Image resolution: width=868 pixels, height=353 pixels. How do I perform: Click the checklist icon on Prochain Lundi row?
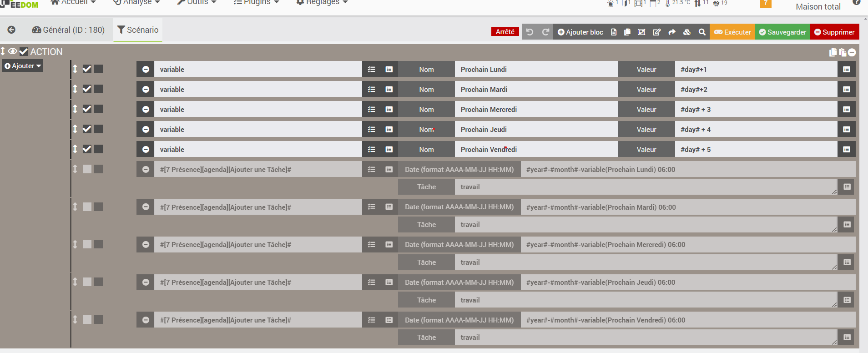click(x=372, y=69)
